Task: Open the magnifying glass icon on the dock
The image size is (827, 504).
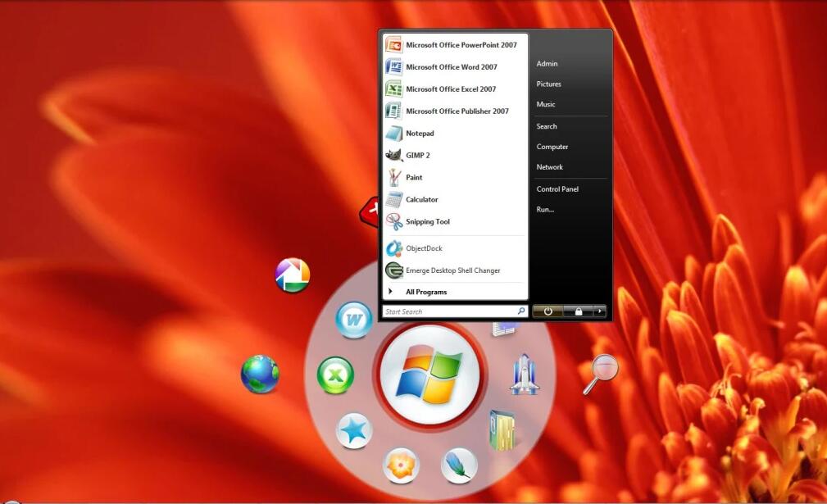Action: (x=600, y=374)
